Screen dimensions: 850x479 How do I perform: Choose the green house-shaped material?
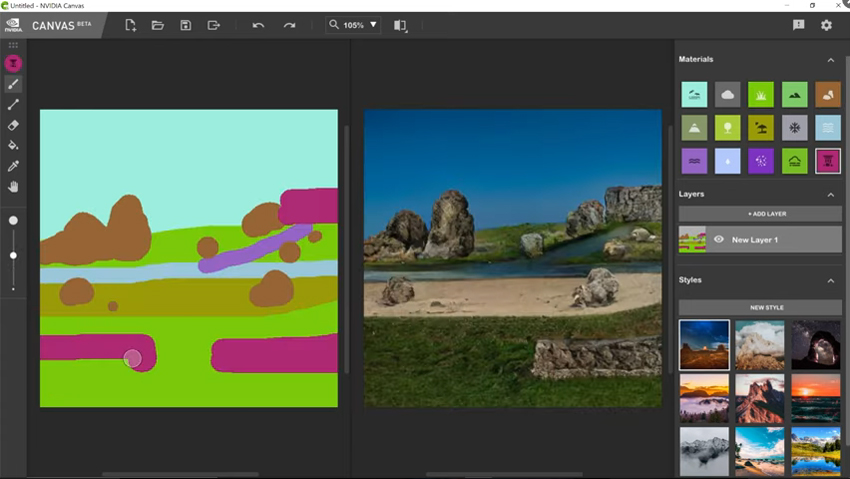coord(795,161)
